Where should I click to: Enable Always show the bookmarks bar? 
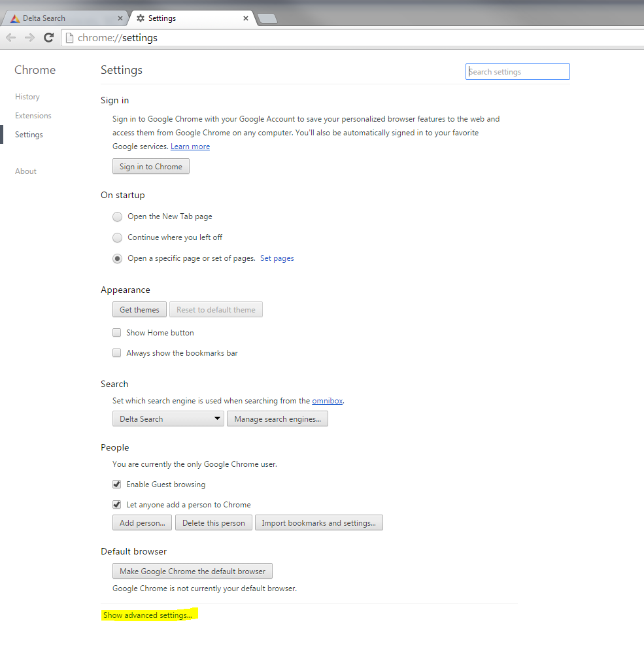tap(116, 353)
